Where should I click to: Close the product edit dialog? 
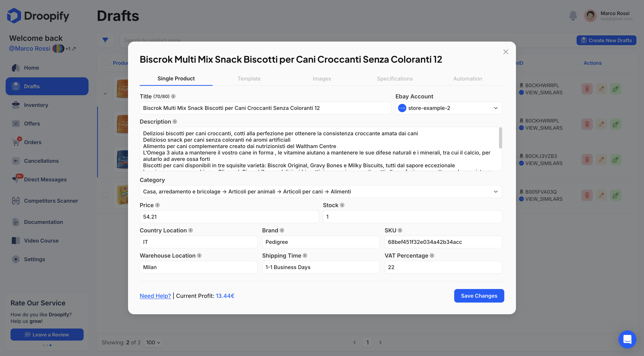[505, 52]
